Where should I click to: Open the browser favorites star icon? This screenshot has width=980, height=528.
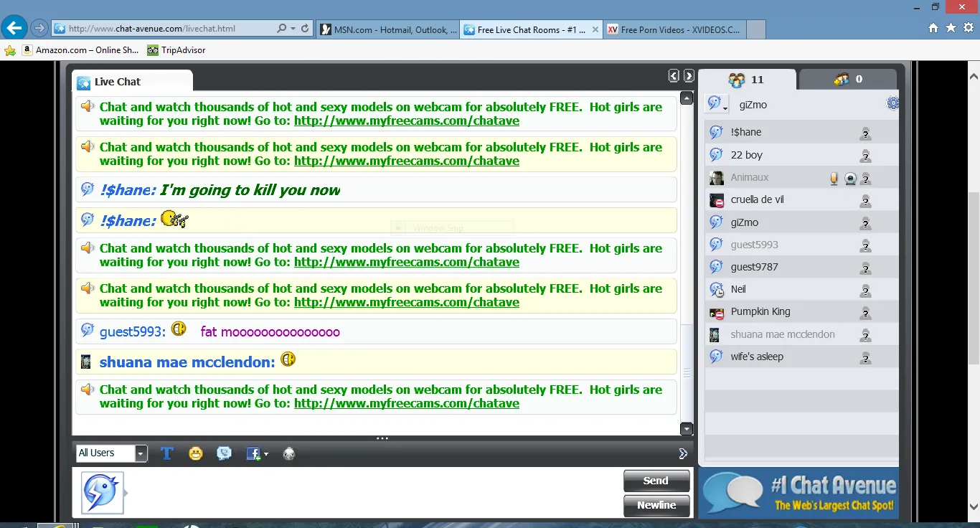pyautogui.click(x=951, y=28)
